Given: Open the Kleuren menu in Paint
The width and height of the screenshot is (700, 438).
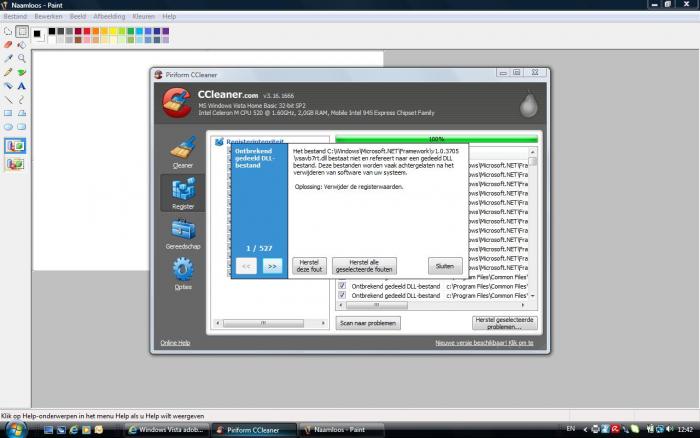Looking at the screenshot, I should coord(143,17).
